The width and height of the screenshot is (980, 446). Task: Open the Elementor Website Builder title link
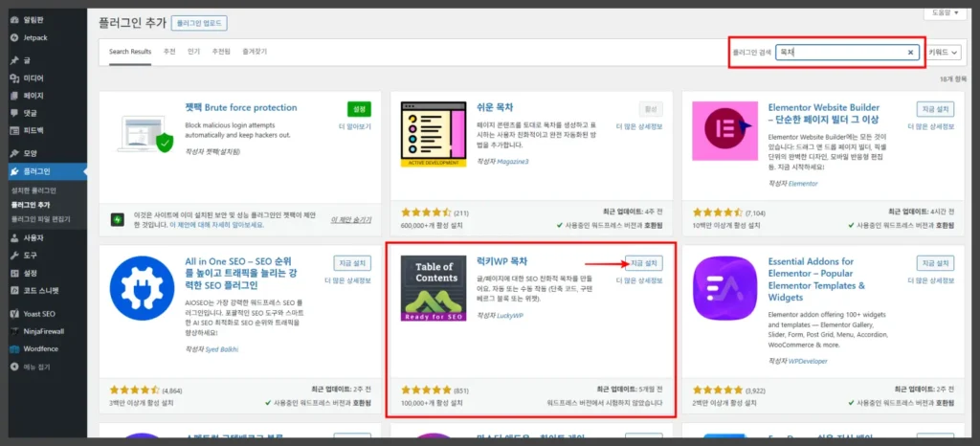[x=824, y=113]
